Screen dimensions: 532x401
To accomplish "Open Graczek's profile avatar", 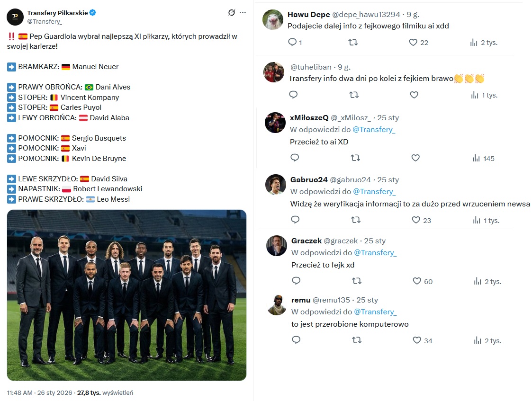I will (276, 246).
